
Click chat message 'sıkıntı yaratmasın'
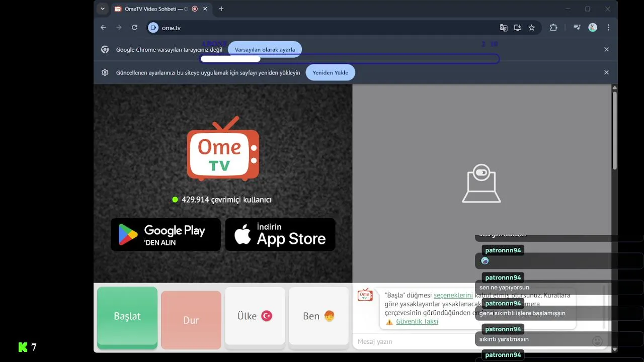[x=504, y=339]
